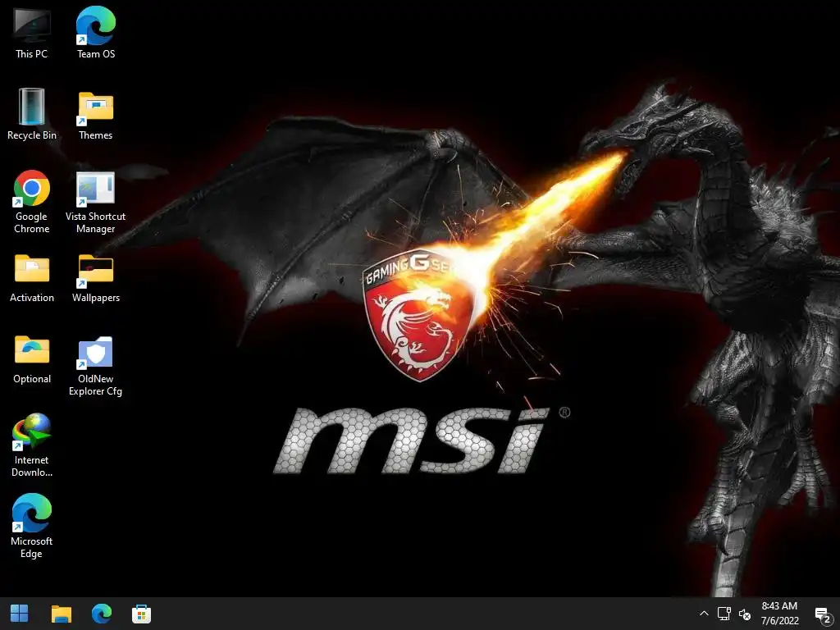Select the Team OS shortcut icon
This screenshot has height=630, width=840.
(x=96, y=33)
